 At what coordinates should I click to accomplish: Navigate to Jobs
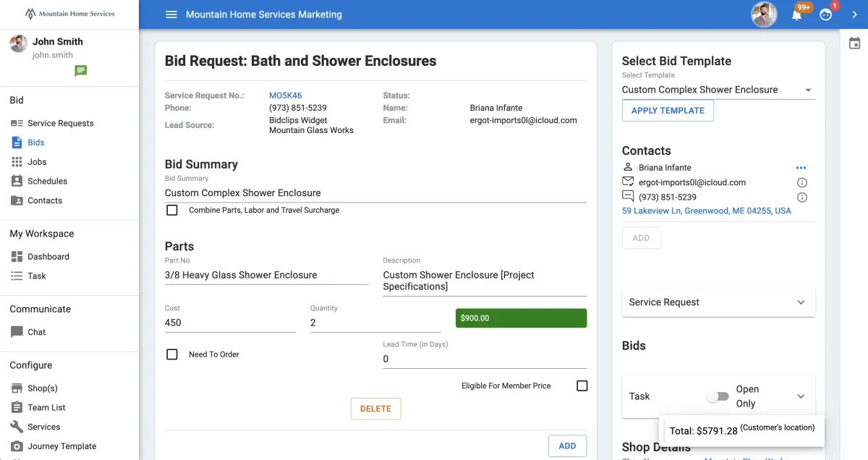pos(37,162)
